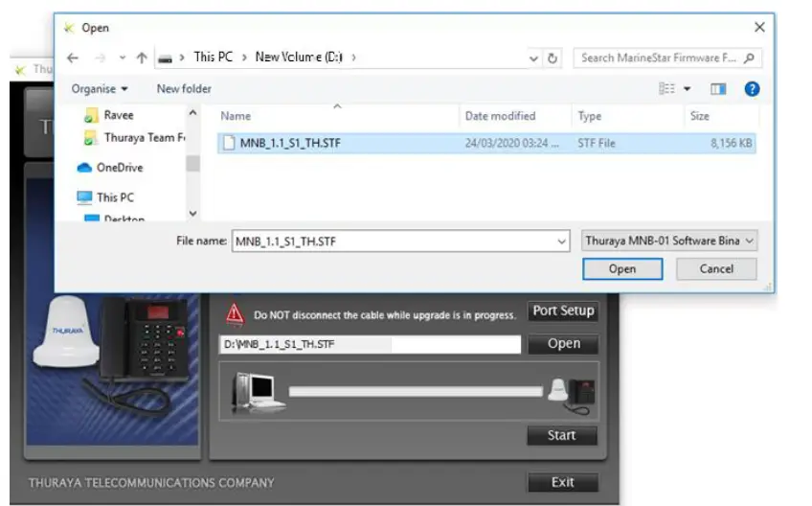Sort by the Name column header

[x=236, y=116]
